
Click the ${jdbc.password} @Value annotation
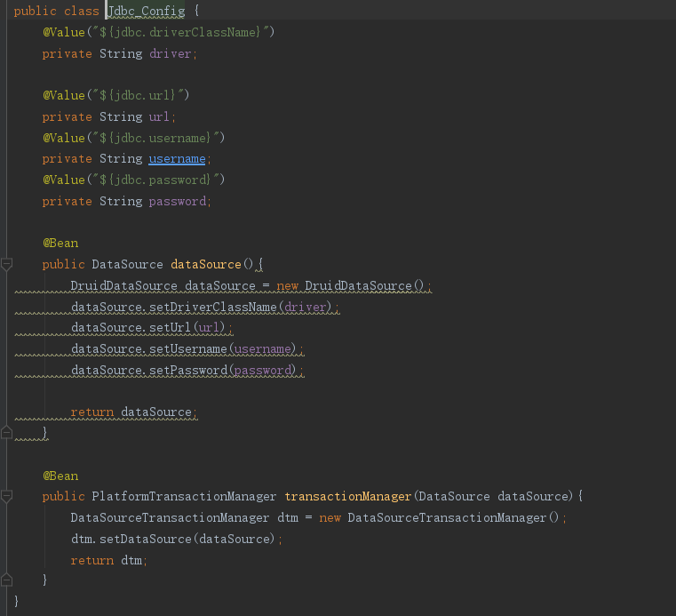tap(133, 180)
